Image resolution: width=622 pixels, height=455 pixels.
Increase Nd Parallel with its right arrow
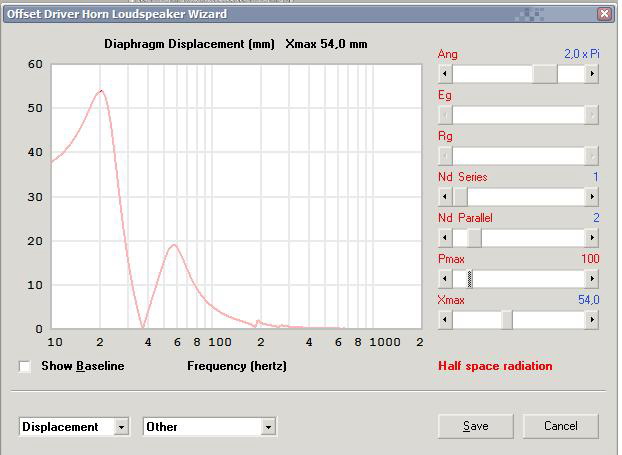click(592, 238)
